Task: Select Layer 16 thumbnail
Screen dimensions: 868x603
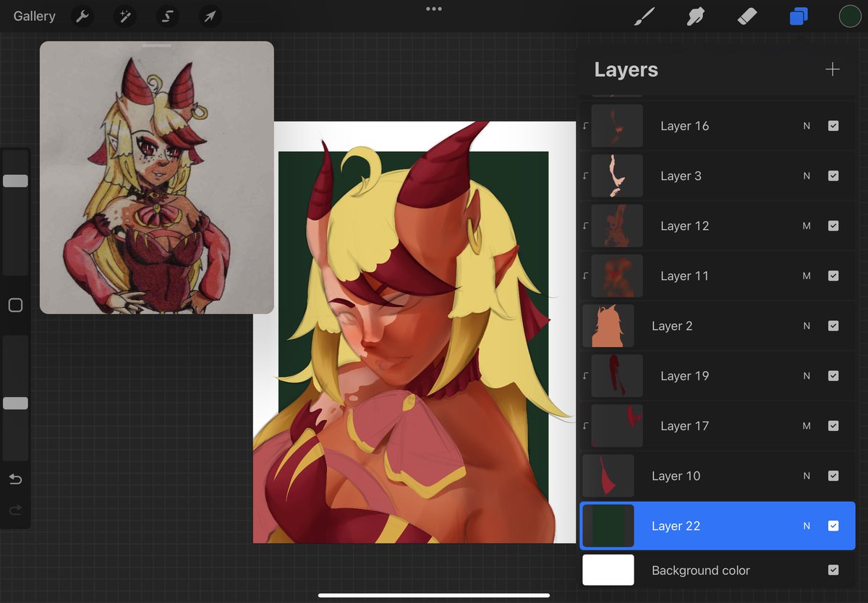Action: pos(617,126)
